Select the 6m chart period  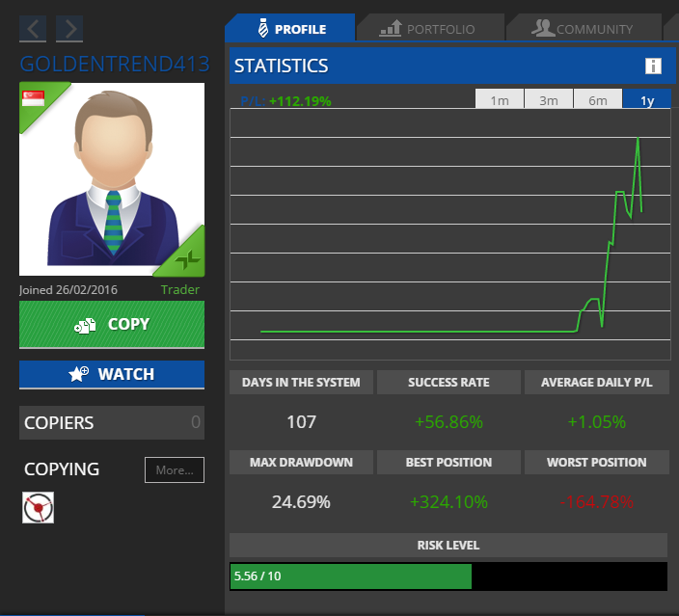(x=598, y=100)
